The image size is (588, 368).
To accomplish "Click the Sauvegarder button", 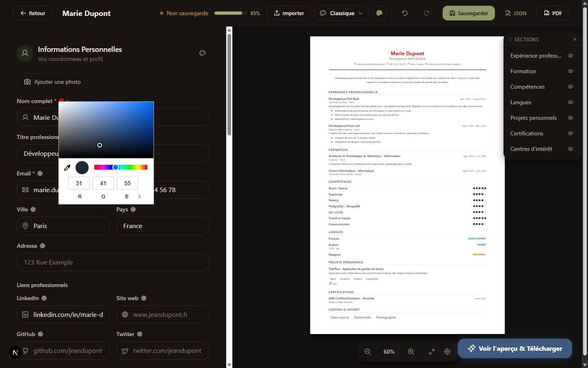I will tap(468, 13).
